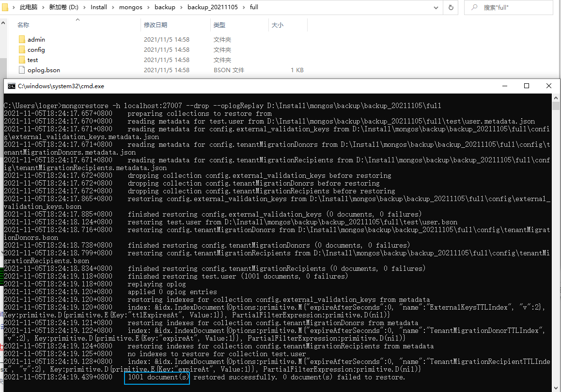Click the 1 KB size cell
This screenshot has height=392, width=561.
coord(297,70)
